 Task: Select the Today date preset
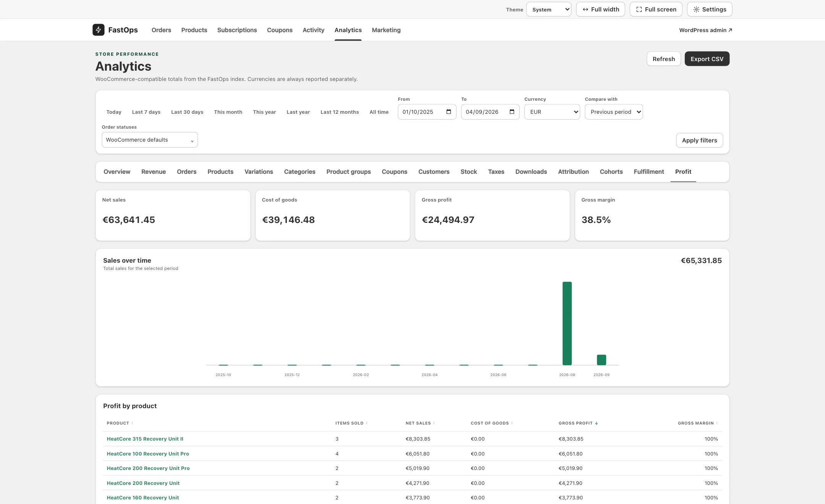(114, 112)
